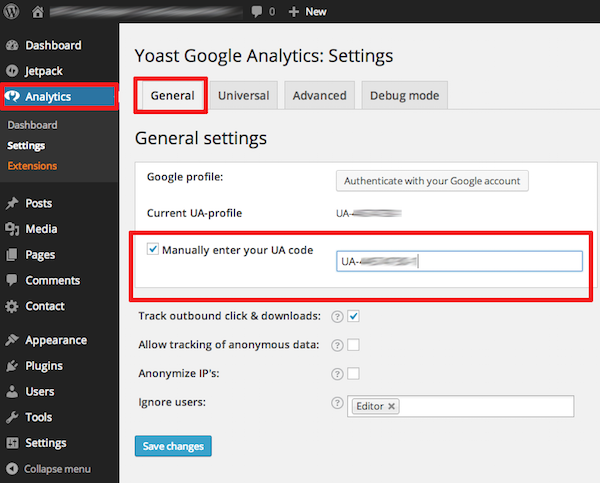Click Authenticate with your Google account
Viewport: 600px width, 483px height.
432,181
